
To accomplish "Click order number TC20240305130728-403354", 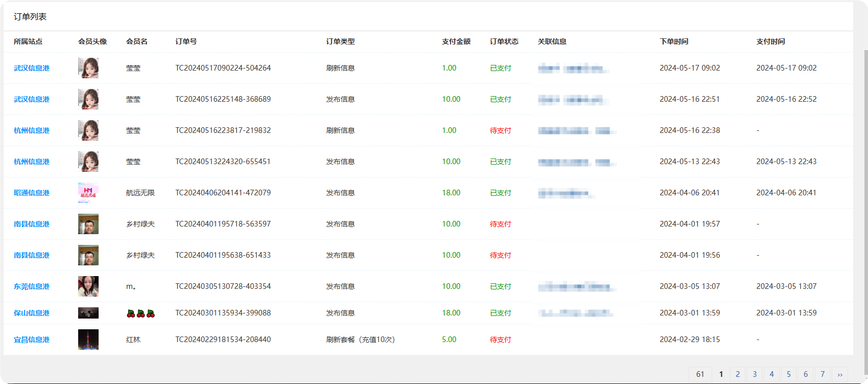I will (x=223, y=286).
